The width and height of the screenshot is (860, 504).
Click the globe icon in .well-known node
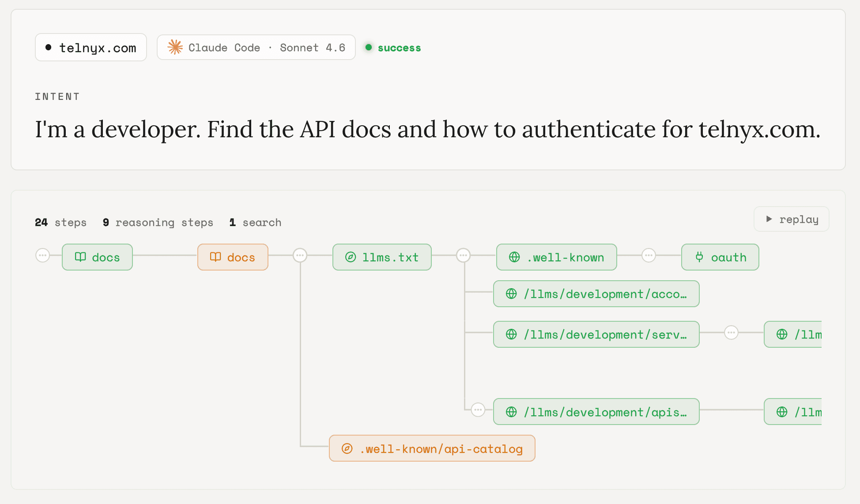pos(514,257)
